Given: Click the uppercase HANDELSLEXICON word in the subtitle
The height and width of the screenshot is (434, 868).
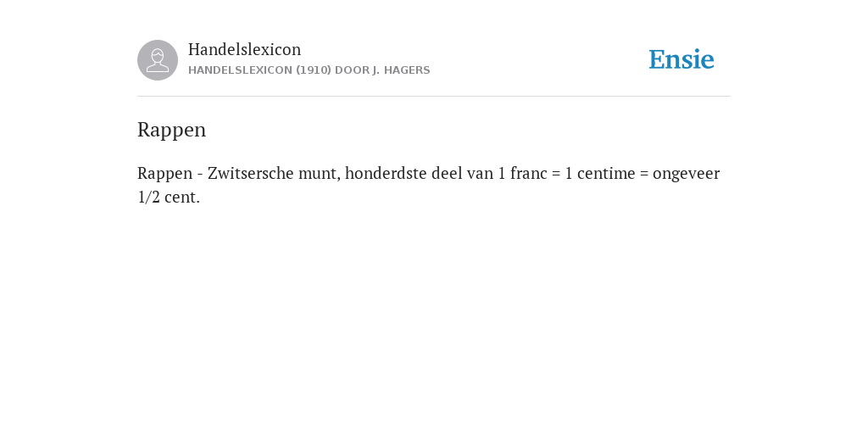Looking at the screenshot, I should 240,70.
